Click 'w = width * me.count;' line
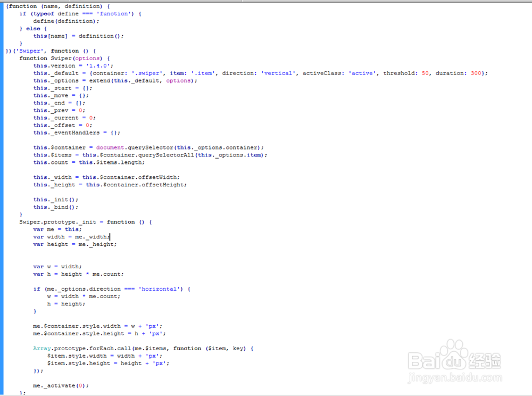The height and width of the screenshot is (396, 532). tap(84, 296)
